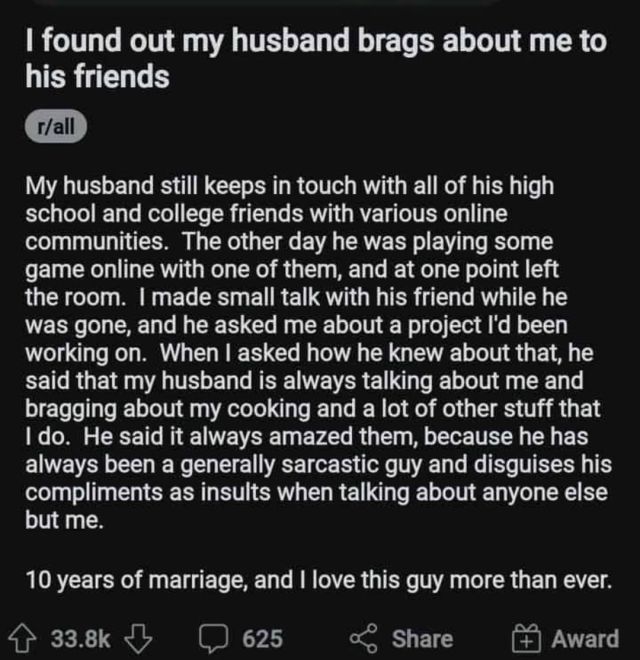Click the Award text label
Screen dimensions: 640x660
tap(585, 639)
